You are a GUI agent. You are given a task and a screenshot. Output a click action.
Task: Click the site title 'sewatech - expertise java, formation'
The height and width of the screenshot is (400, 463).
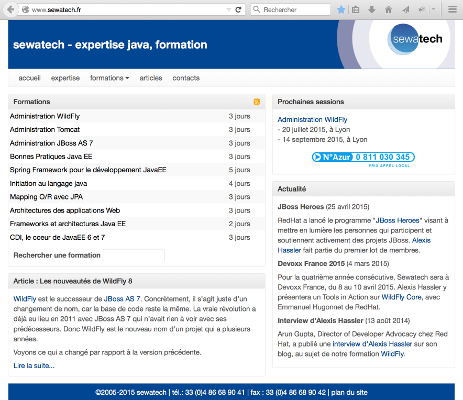tap(110, 45)
